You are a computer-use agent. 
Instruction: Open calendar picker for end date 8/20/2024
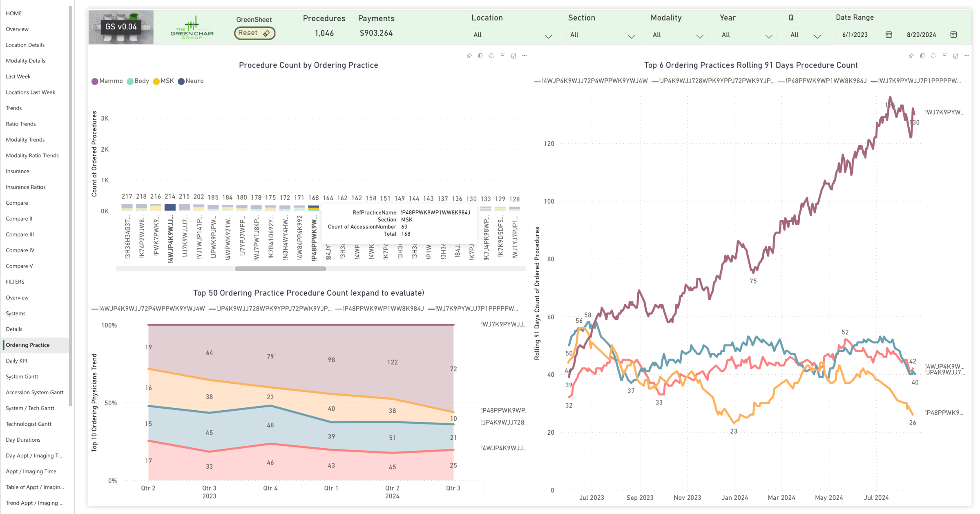click(953, 35)
